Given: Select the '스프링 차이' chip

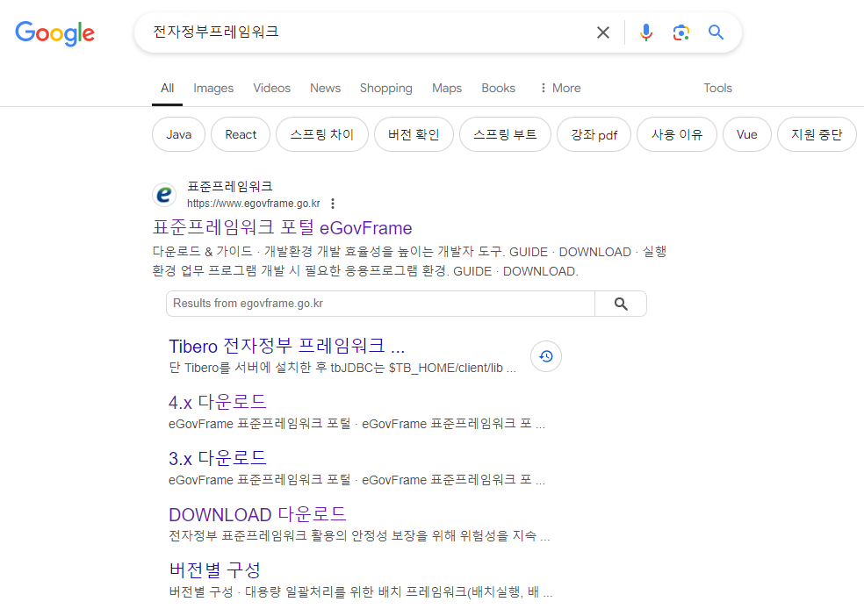Looking at the screenshot, I should 321,134.
